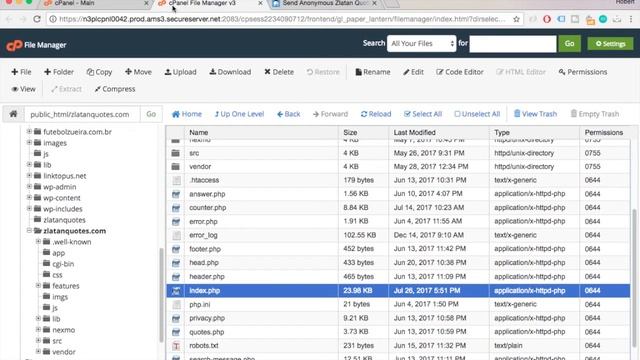Sort by Size column header
Image resolution: width=640 pixels, height=360 pixels.
tap(350, 133)
